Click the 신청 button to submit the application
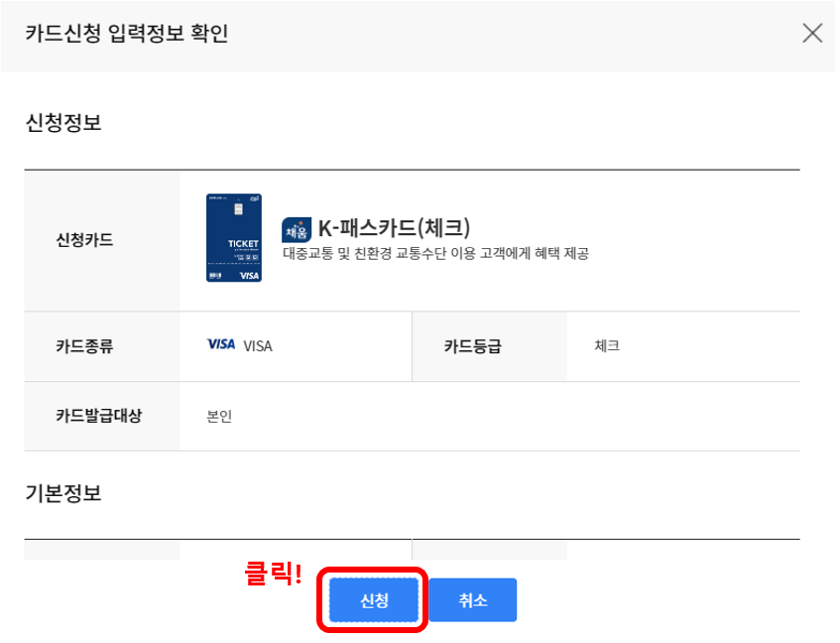This screenshot has width=840, height=643. 372,599
